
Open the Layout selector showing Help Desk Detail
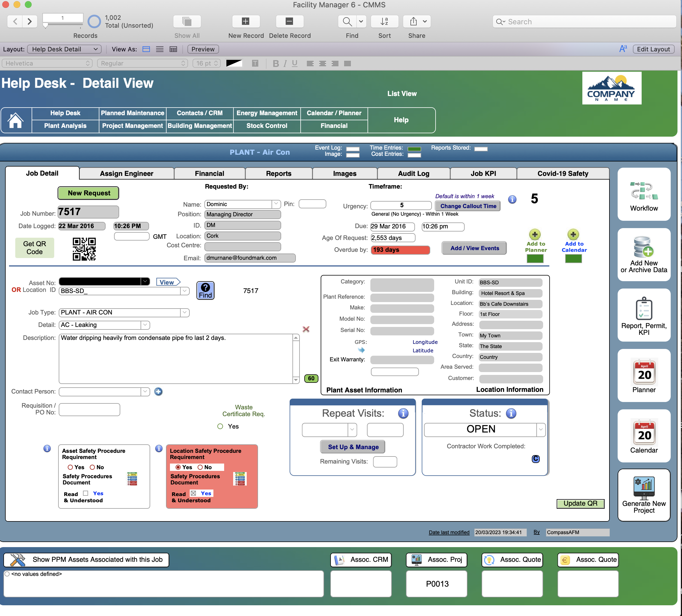tap(64, 49)
